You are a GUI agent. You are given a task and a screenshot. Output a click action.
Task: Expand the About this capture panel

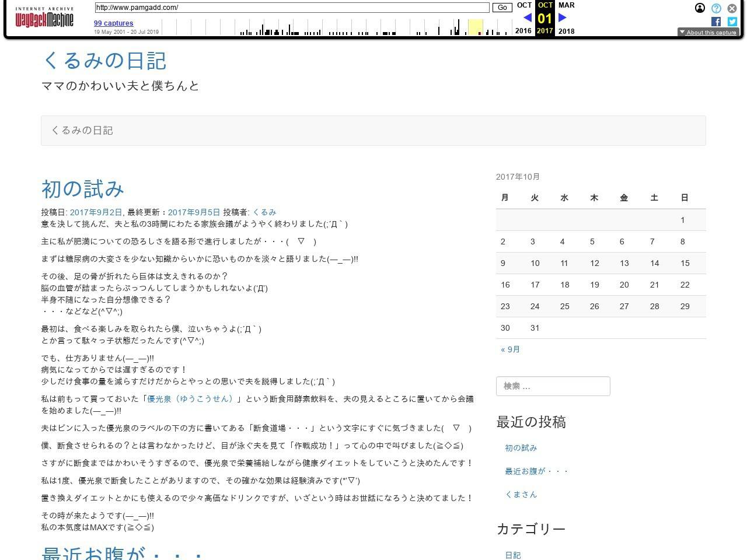[708, 33]
